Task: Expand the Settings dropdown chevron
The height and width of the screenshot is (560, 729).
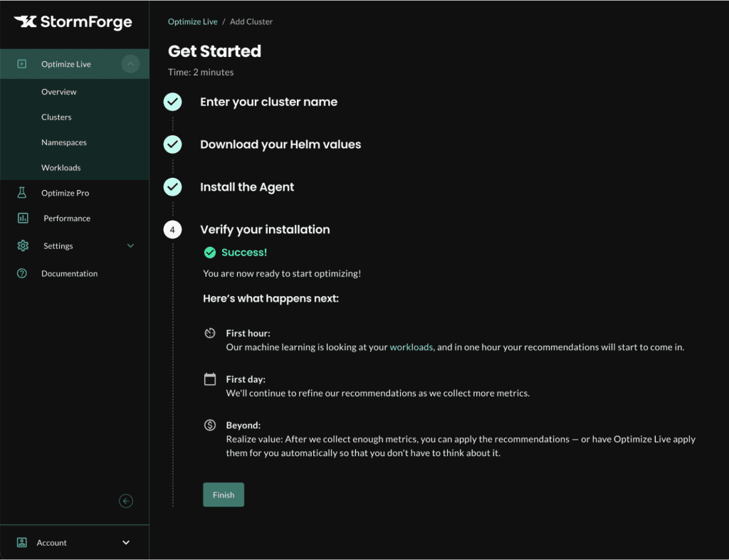Action: click(131, 245)
